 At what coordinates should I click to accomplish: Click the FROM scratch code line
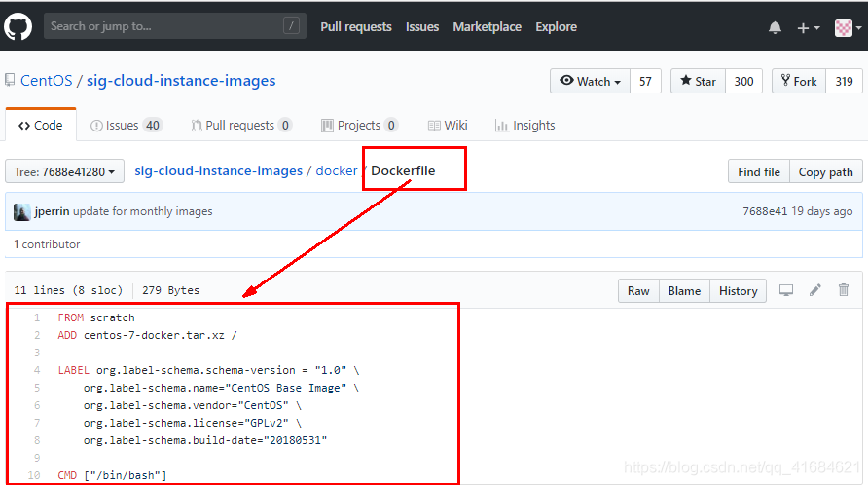(96, 317)
